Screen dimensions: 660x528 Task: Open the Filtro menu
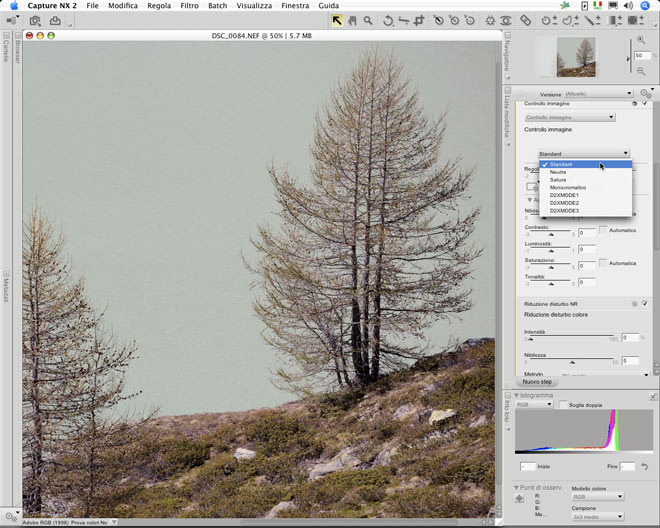[x=189, y=5]
